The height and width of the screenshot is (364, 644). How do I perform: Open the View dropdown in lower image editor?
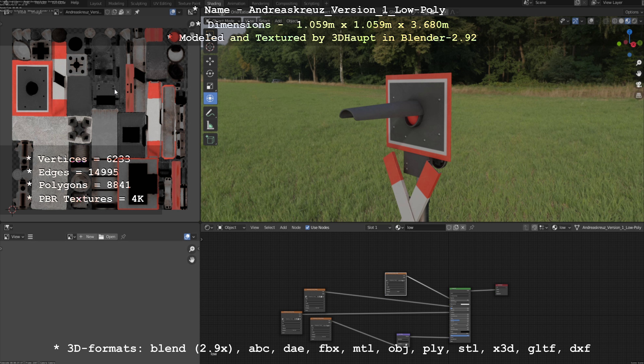pyautogui.click(x=14, y=237)
